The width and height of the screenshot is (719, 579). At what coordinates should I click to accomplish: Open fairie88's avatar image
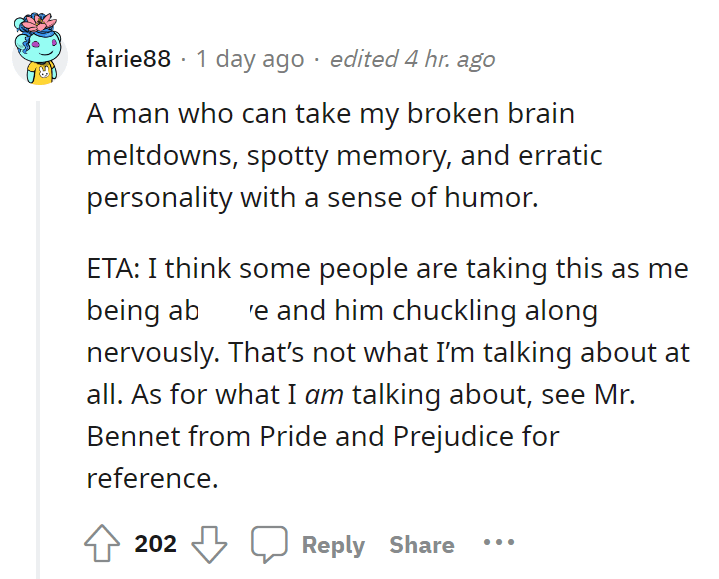(x=39, y=49)
